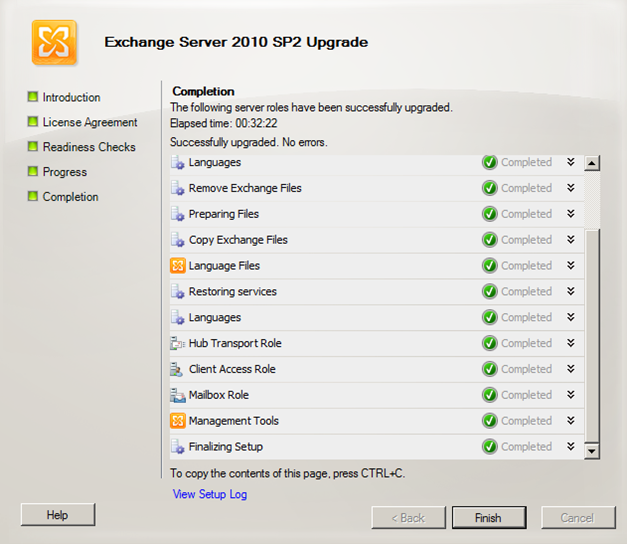Screen dimensions: 627x544
Task: Click the 'Finalizing Setup' row label
Action: pos(226,447)
